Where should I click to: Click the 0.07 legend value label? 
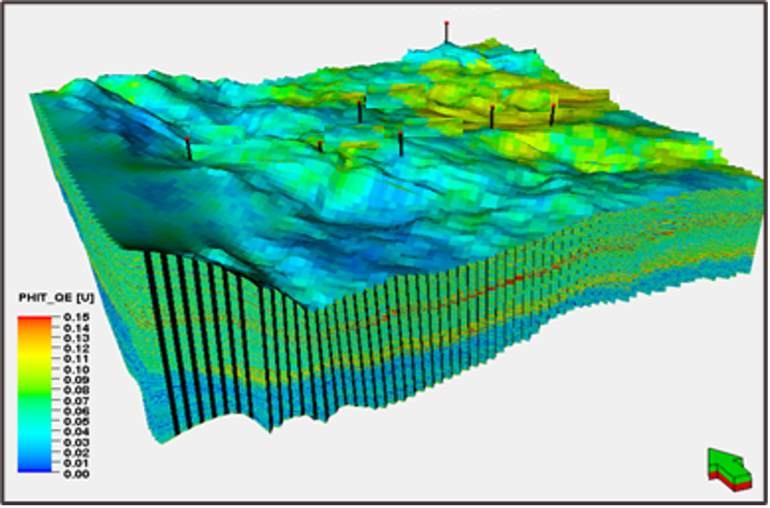pyautogui.click(x=76, y=400)
